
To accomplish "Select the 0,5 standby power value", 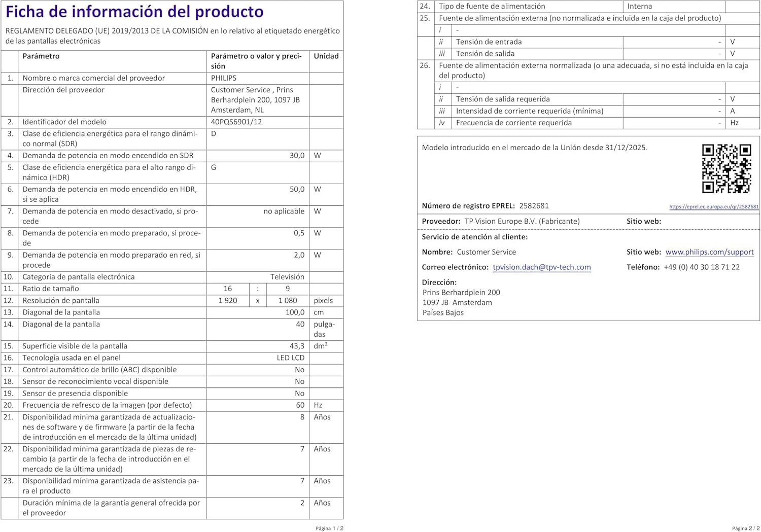I will [x=299, y=233].
